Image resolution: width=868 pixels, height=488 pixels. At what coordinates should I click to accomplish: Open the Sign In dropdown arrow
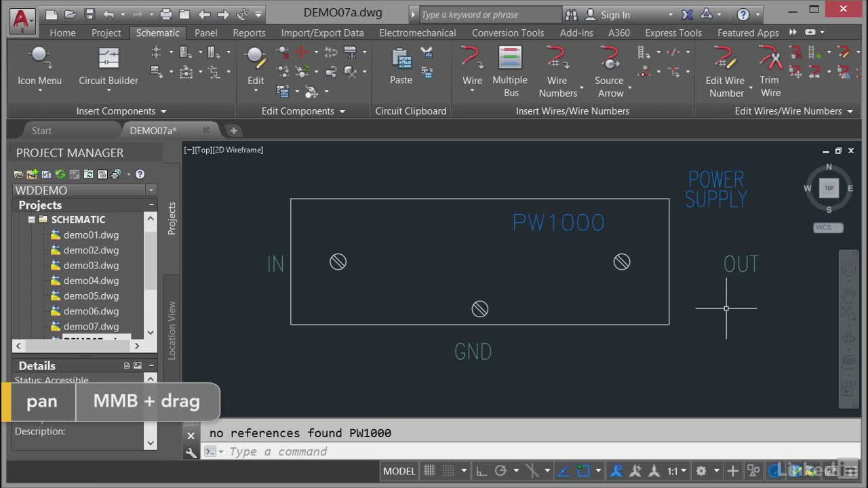coord(671,15)
